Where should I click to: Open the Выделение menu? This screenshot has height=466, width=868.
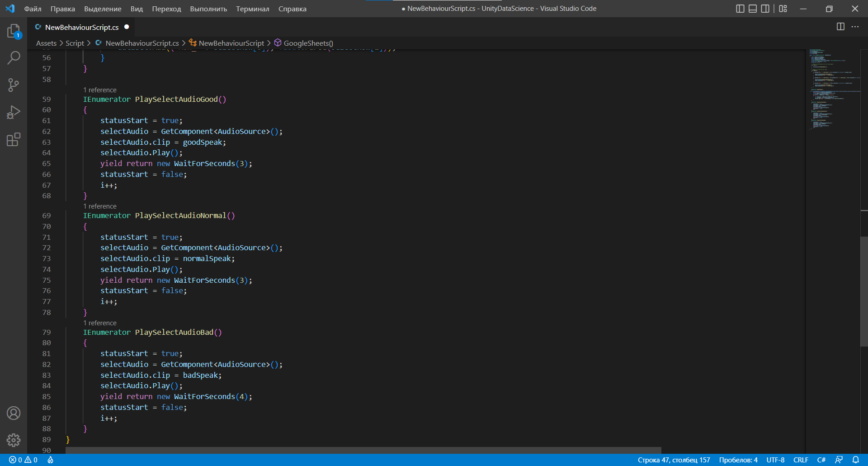[x=103, y=9]
